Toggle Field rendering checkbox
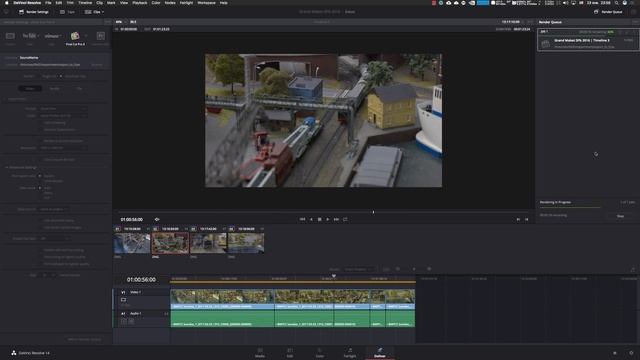This screenshot has width=640, height=360. [x=41, y=122]
